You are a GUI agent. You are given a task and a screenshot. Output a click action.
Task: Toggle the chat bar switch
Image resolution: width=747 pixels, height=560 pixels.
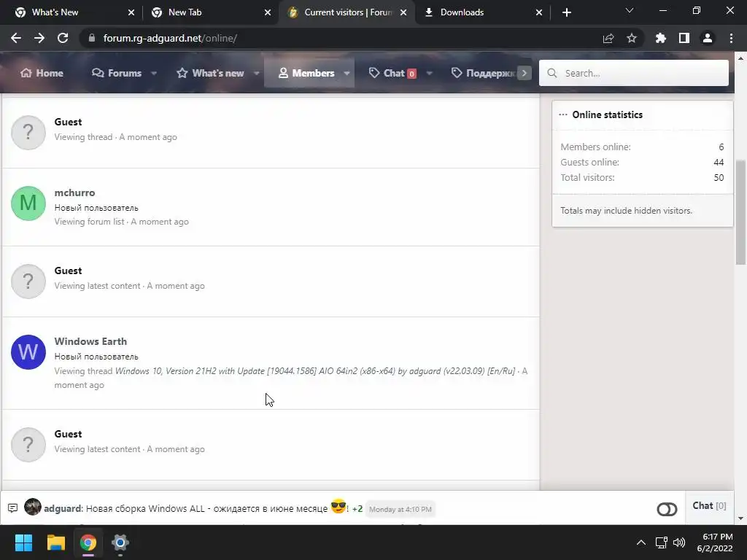(667, 510)
